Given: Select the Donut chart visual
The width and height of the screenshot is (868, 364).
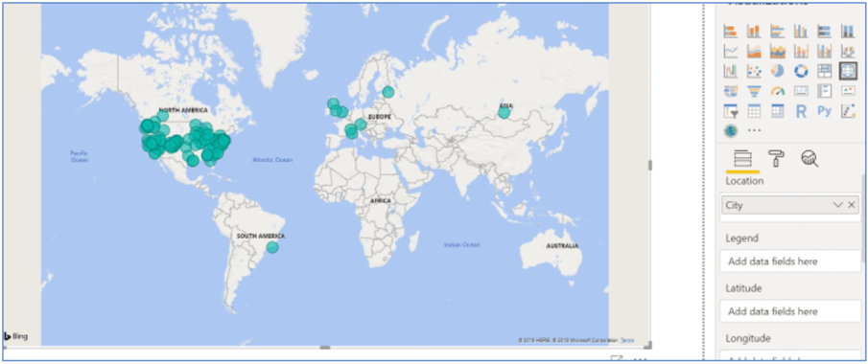Looking at the screenshot, I should click(x=801, y=71).
